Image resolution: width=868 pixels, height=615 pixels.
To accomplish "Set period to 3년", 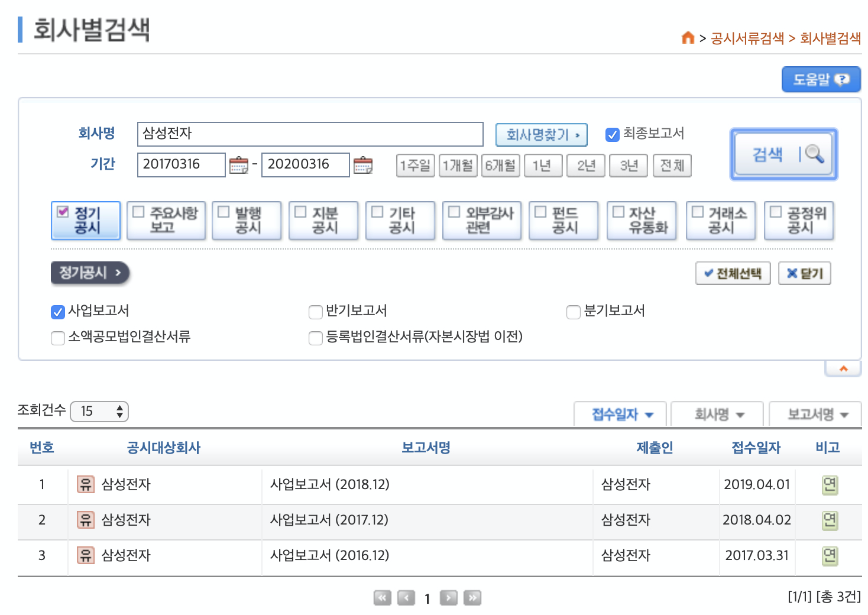I will click(x=629, y=165).
